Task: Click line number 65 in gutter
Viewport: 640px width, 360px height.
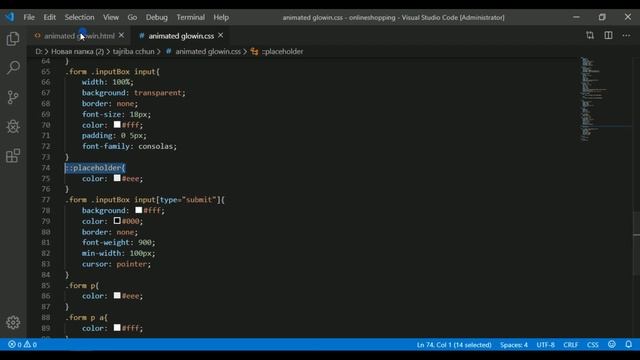Action: 46,71
